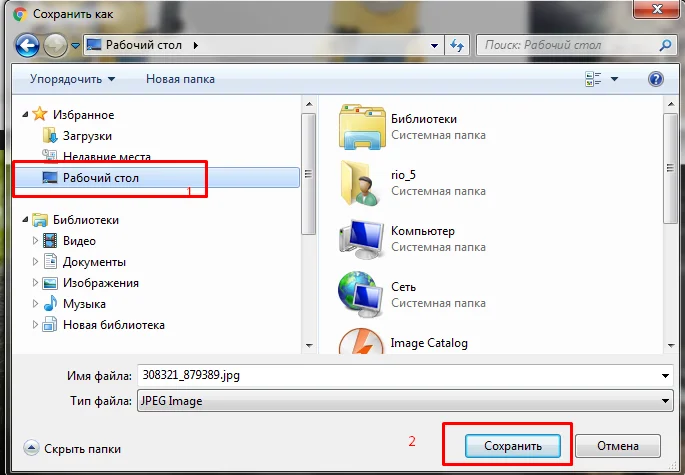Select the "rio_5" user folder icon
The image size is (685, 475).
[x=361, y=183]
